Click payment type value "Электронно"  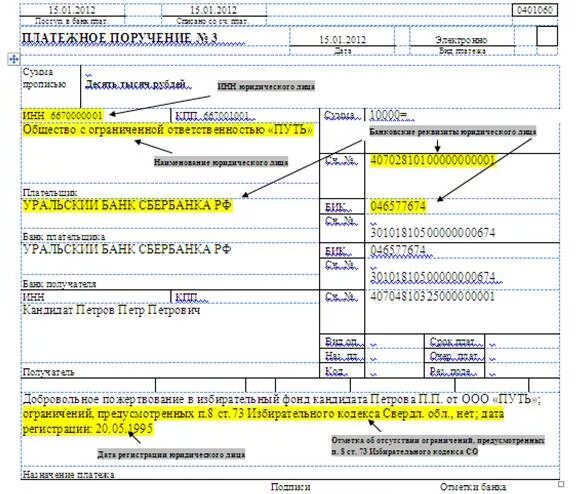[x=461, y=40]
